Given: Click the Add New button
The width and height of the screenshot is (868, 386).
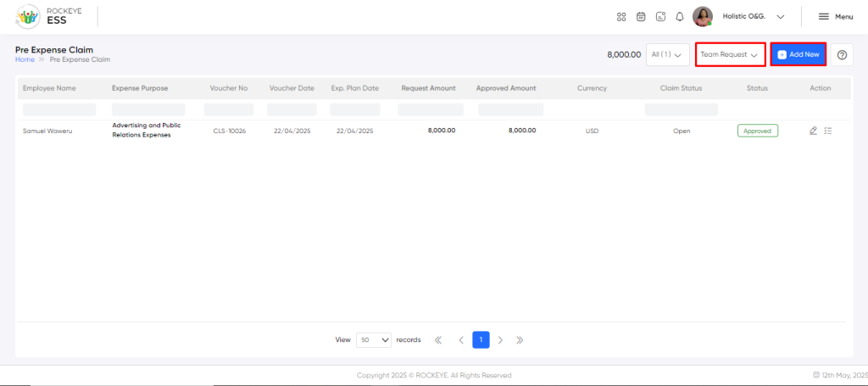Looking at the screenshot, I should (x=798, y=54).
